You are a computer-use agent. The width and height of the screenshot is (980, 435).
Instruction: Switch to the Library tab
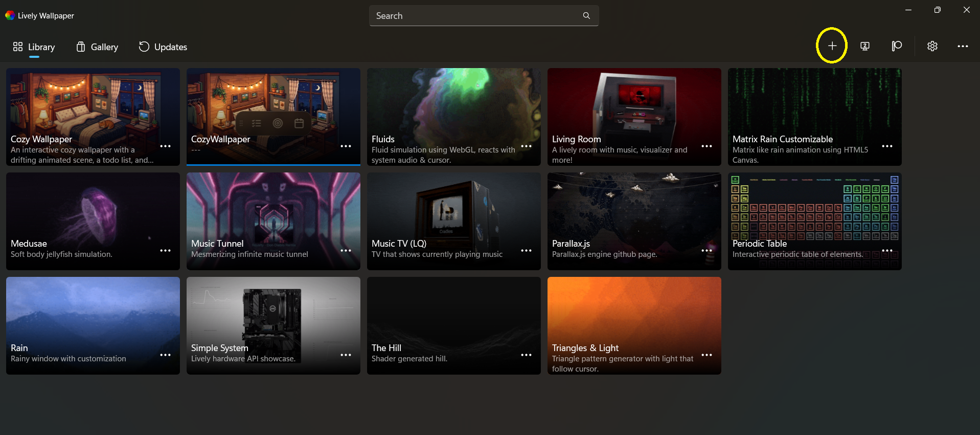pyautogui.click(x=34, y=47)
